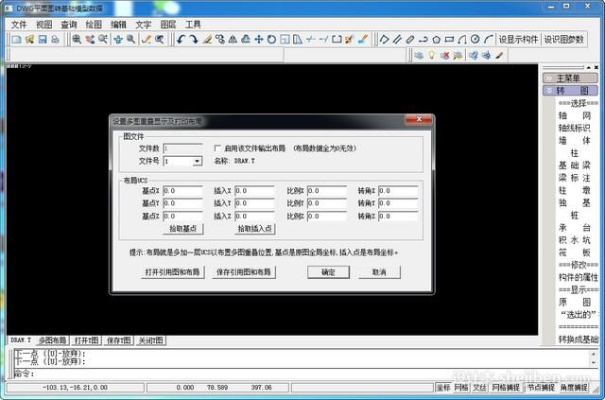Image resolution: width=605 pixels, height=400 pixels.
Task: Select 构件的属性 in the side panel
Action: pyautogui.click(x=578, y=277)
